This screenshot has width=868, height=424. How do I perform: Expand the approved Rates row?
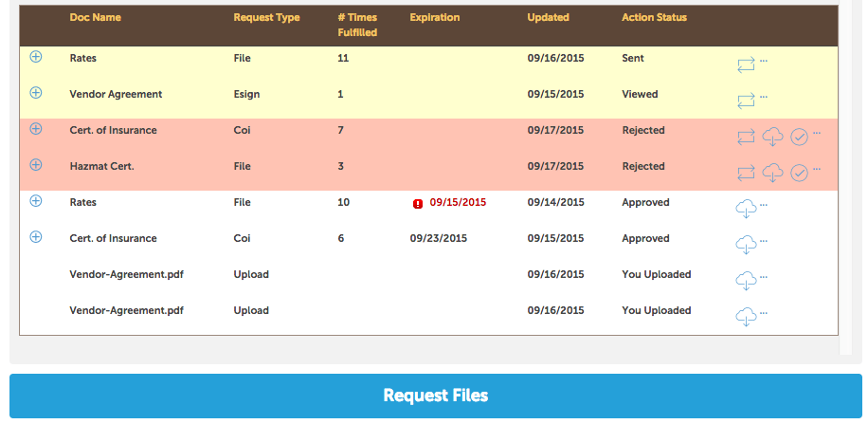click(35, 201)
